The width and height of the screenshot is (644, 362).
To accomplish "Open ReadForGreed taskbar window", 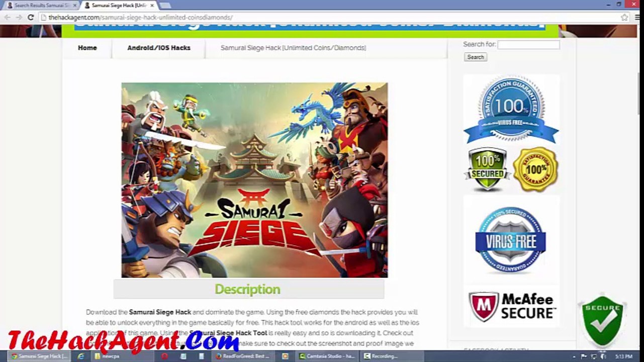I will [x=243, y=356].
